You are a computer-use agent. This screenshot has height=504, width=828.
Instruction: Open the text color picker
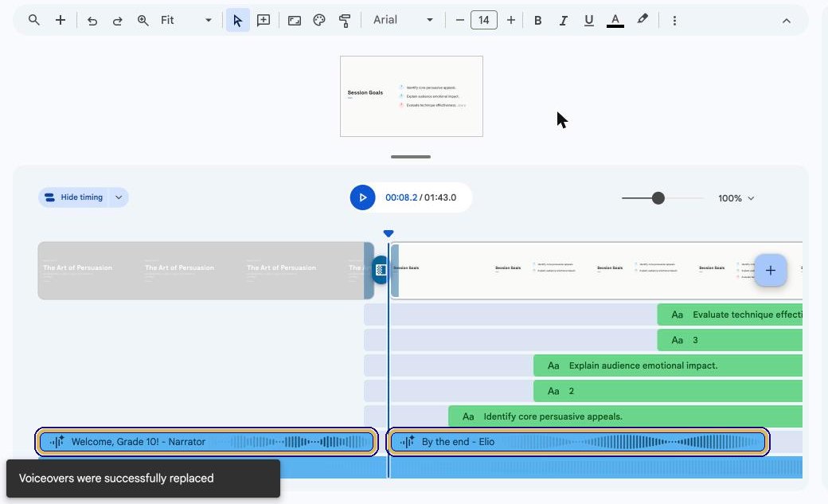615,20
